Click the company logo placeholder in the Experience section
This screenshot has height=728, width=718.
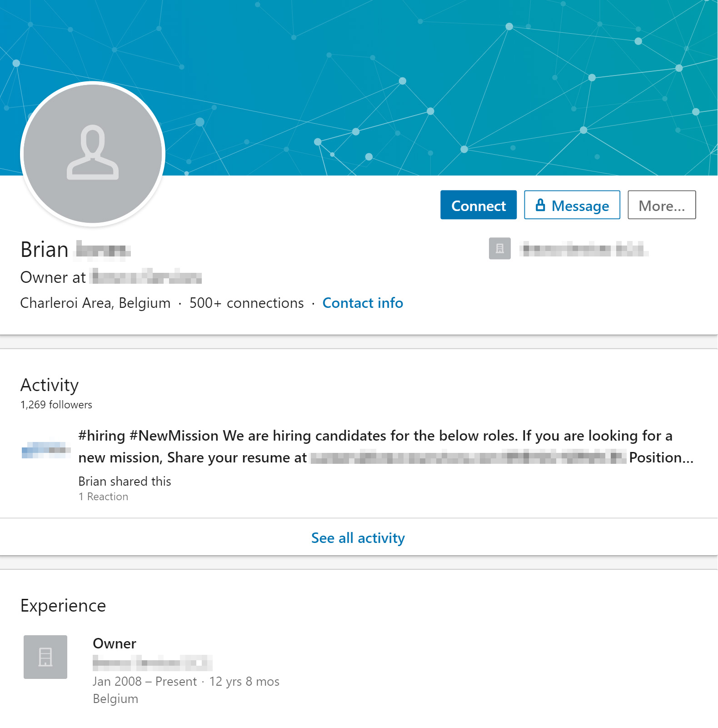tap(45, 657)
